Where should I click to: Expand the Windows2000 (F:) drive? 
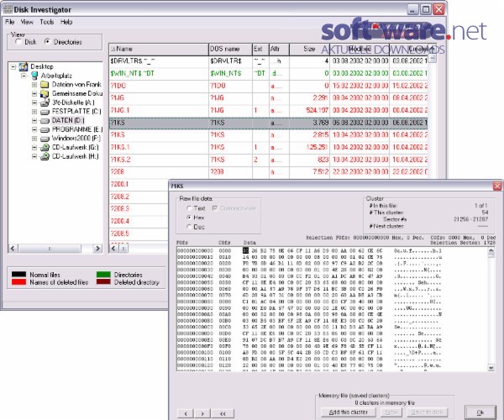34,139
